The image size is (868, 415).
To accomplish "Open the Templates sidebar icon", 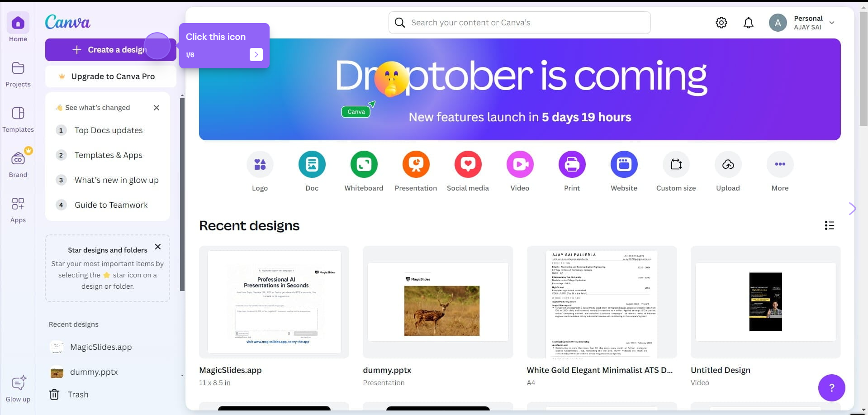I will pos(18,114).
